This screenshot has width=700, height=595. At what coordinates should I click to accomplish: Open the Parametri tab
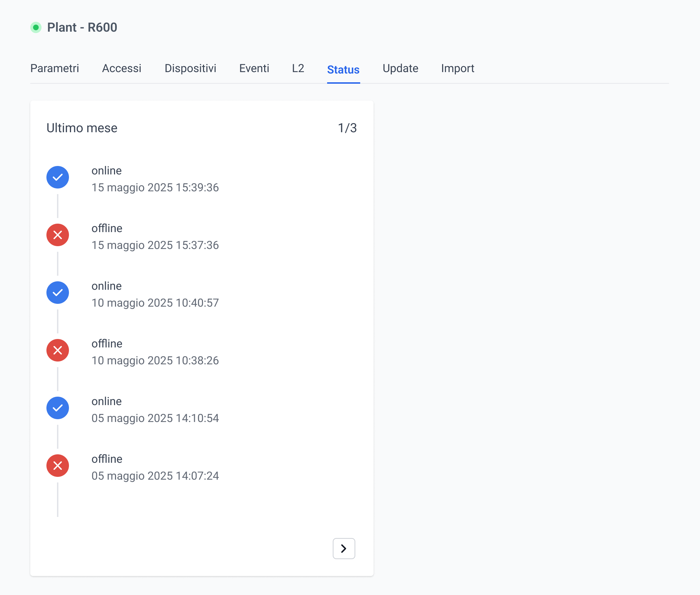coord(55,68)
